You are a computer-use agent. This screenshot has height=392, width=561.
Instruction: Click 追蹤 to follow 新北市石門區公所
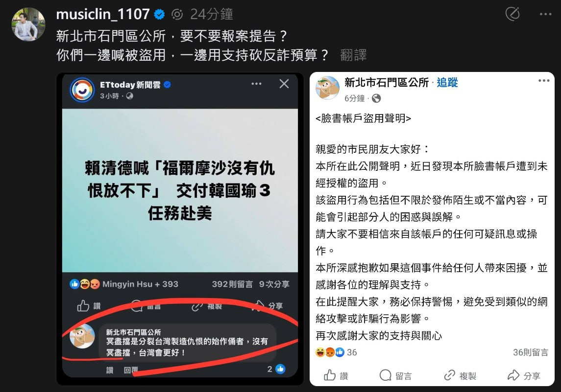447,83
